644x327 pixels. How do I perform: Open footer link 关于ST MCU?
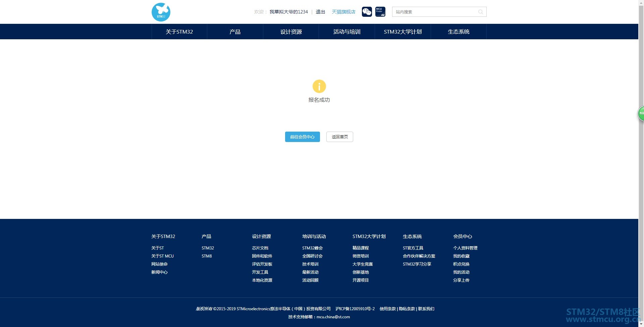point(163,256)
